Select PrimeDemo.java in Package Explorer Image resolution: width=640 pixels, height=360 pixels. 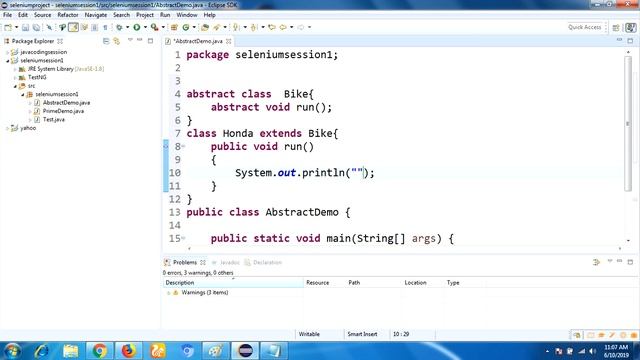[x=63, y=111]
